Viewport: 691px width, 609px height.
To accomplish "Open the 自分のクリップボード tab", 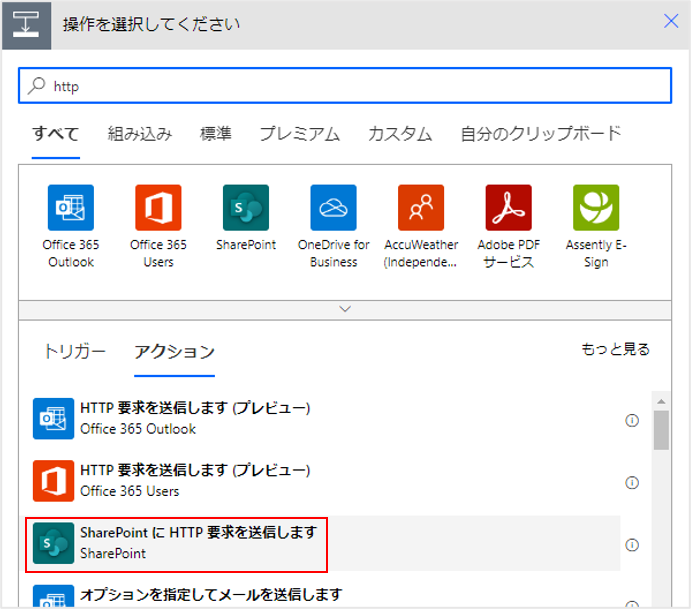I will click(540, 134).
